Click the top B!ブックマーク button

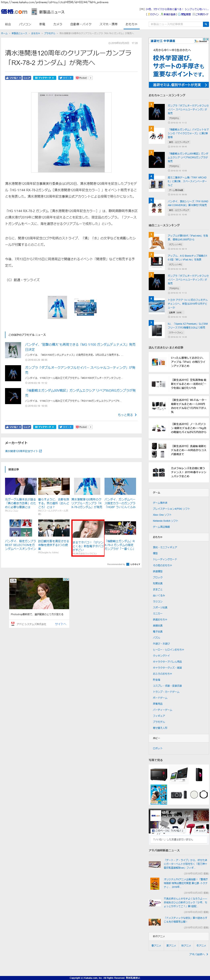[x=45, y=78]
